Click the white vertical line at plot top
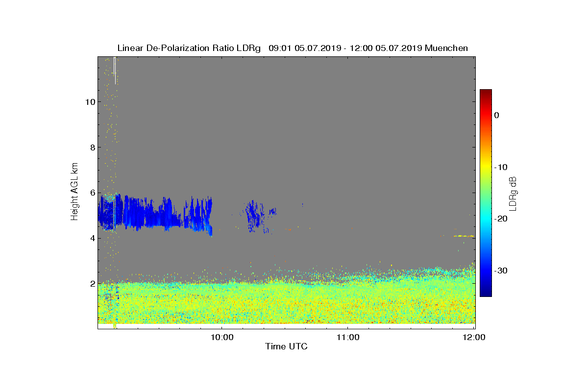The image size is (588, 392). 115,71
